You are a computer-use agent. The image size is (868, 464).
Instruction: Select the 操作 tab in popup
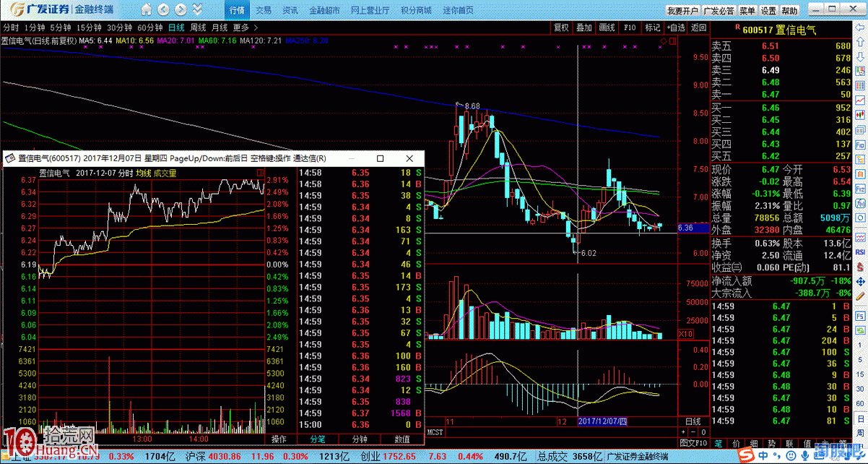pos(279,439)
